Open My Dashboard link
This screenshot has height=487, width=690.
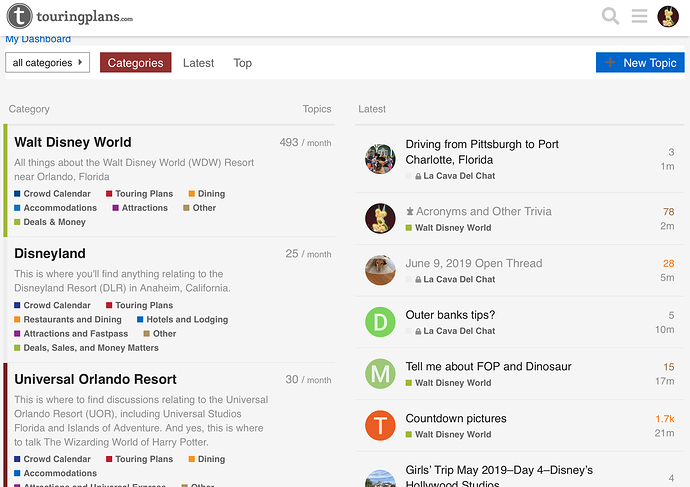pyautogui.click(x=38, y=39)
